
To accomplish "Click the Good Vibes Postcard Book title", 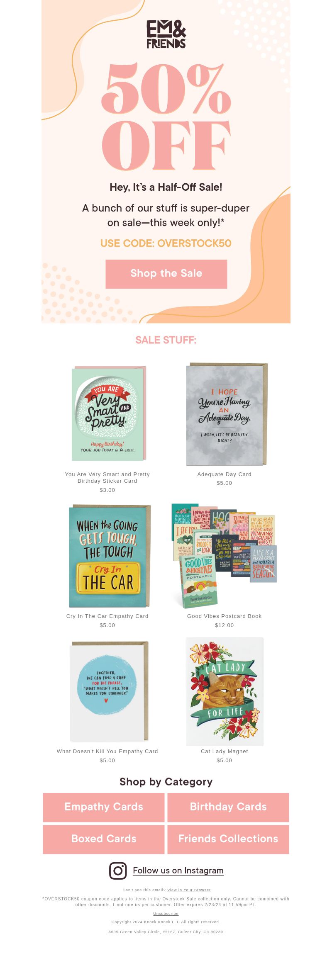I will pos(225,616).
